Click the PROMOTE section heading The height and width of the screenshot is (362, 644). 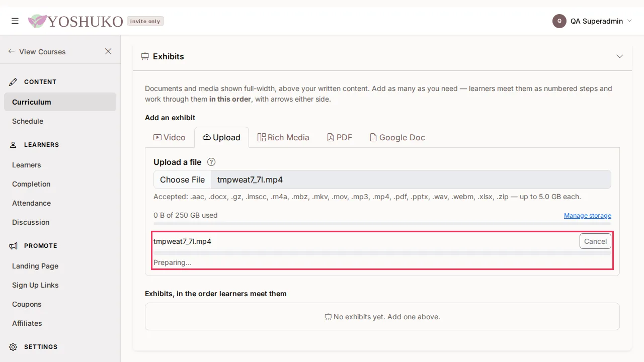41,246
